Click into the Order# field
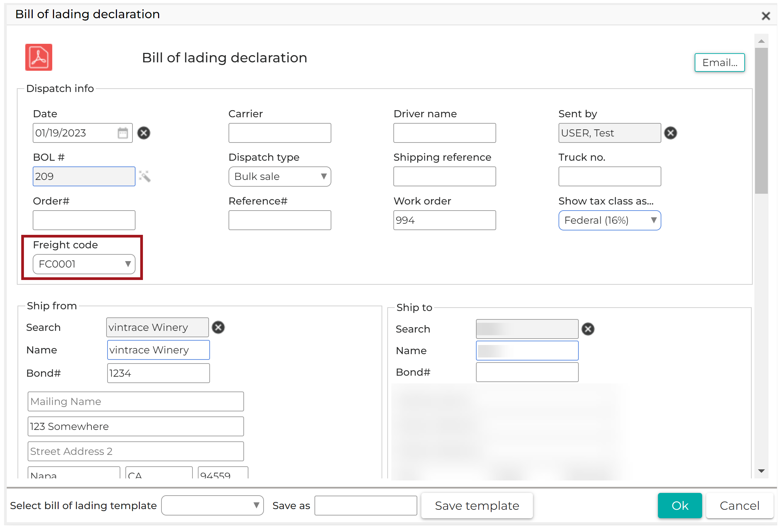This screenshot has height=532, width=781. tap(84, 220)
